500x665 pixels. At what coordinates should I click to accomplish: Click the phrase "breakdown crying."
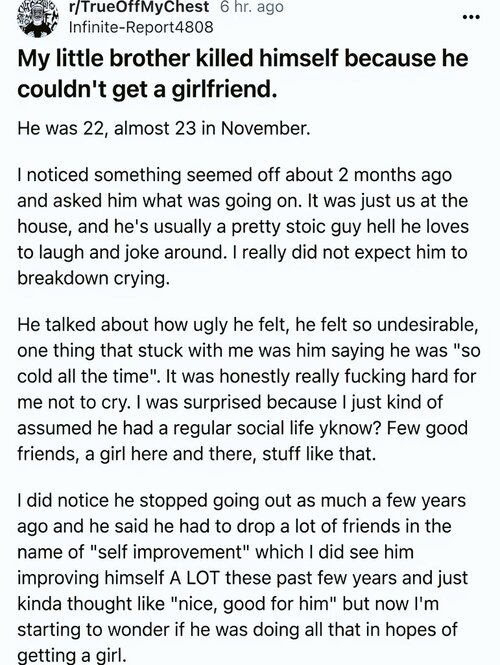click(x=93, y=279)
